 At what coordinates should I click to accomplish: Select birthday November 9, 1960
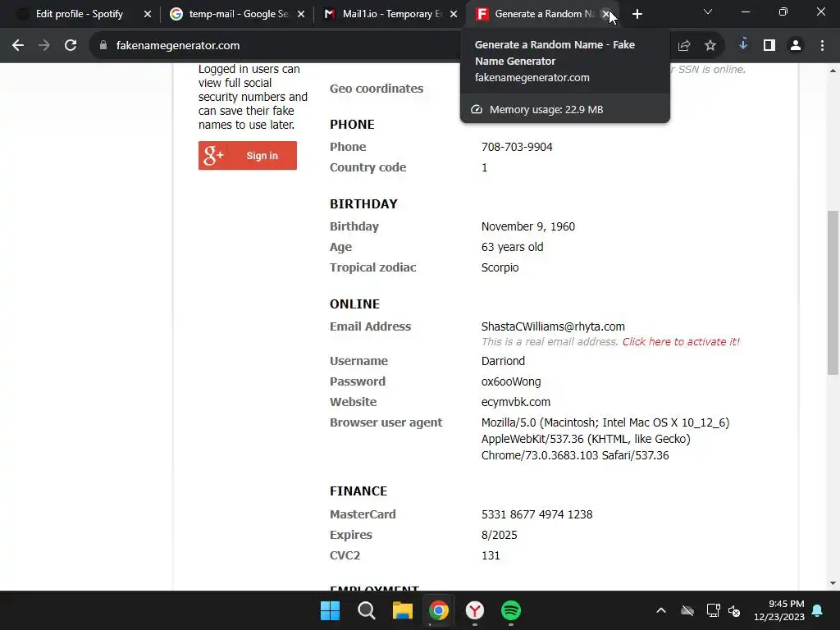527,226
